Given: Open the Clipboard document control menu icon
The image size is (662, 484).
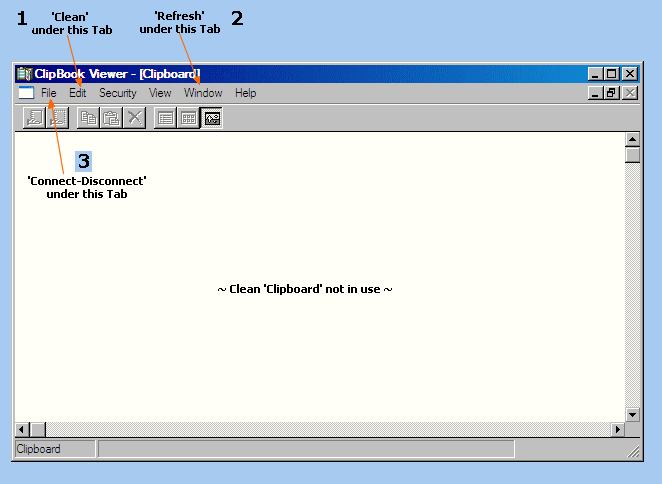Looking at the screenshot, I should click(x=26, y=92).
